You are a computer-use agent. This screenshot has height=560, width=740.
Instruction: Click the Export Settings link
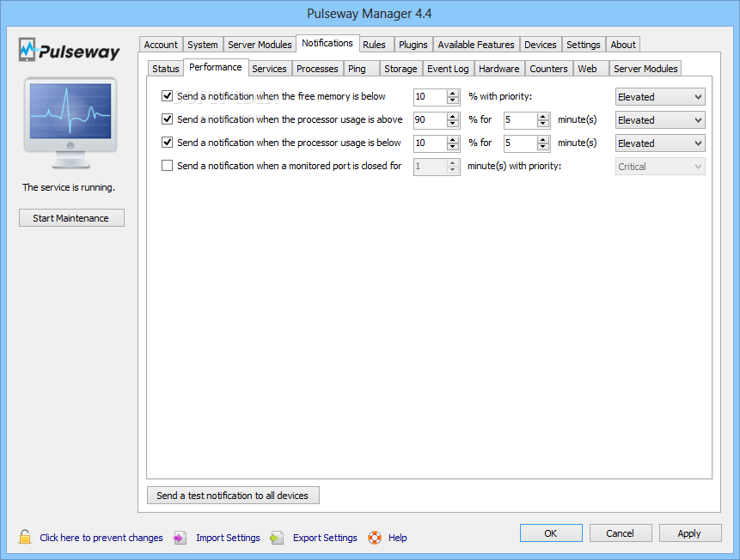point(325,538)
